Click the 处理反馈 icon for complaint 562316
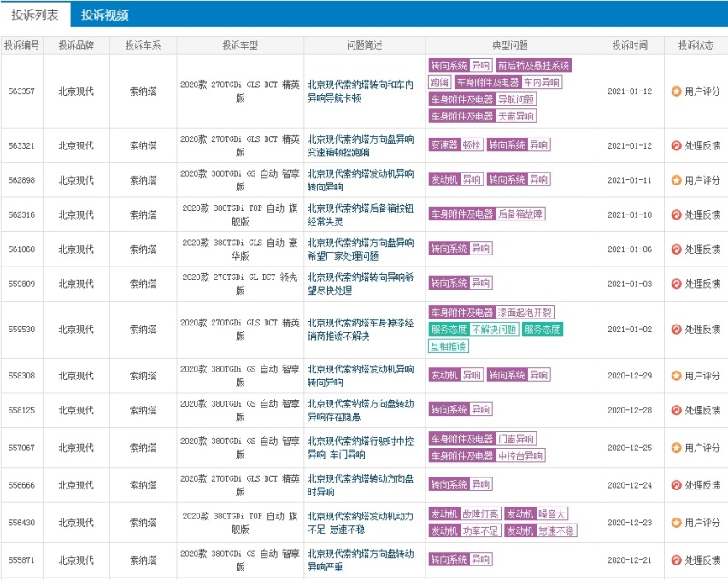This screenshot has width=728, height=580. (x=676, y=215)
